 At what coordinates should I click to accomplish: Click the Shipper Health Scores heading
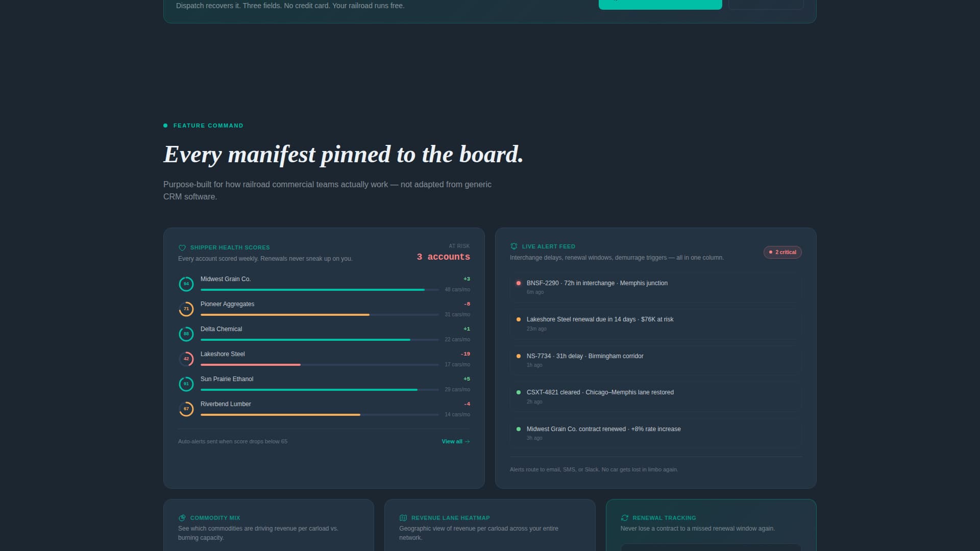(x=230, y=248)
